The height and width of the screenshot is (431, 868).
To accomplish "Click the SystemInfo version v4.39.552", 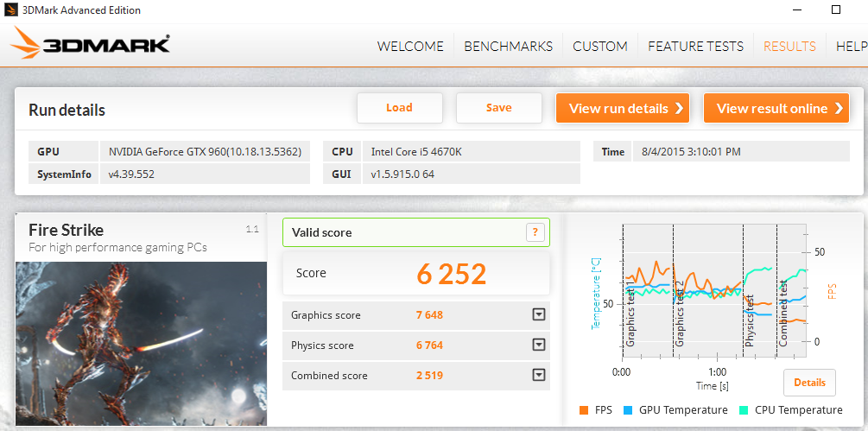I will pyautogui.click(x=131, y=174).
